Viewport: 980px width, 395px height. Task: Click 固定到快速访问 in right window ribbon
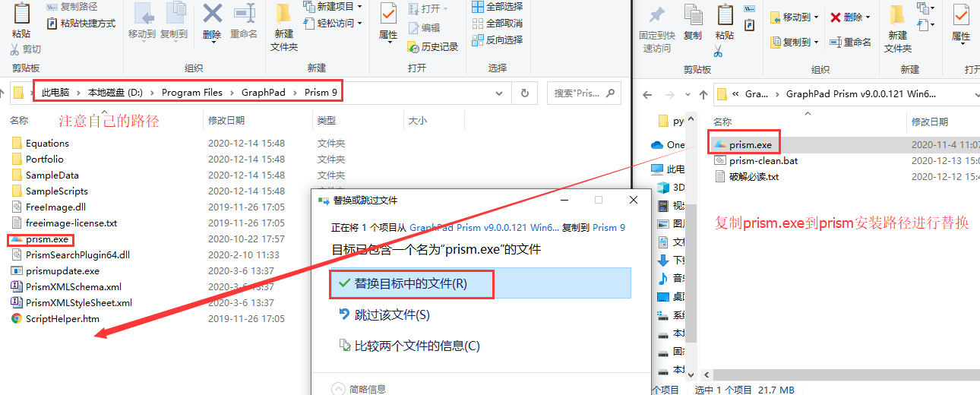coord(656,28)
